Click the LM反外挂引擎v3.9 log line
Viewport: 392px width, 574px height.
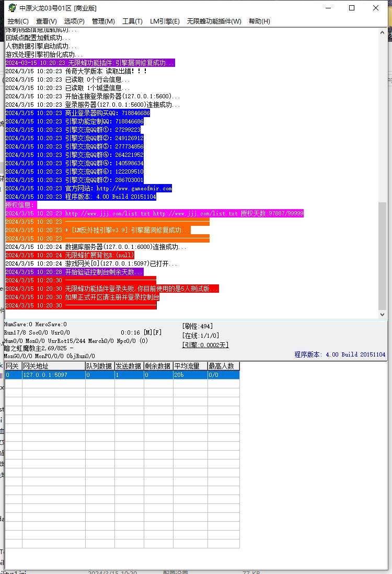[98, 230]
